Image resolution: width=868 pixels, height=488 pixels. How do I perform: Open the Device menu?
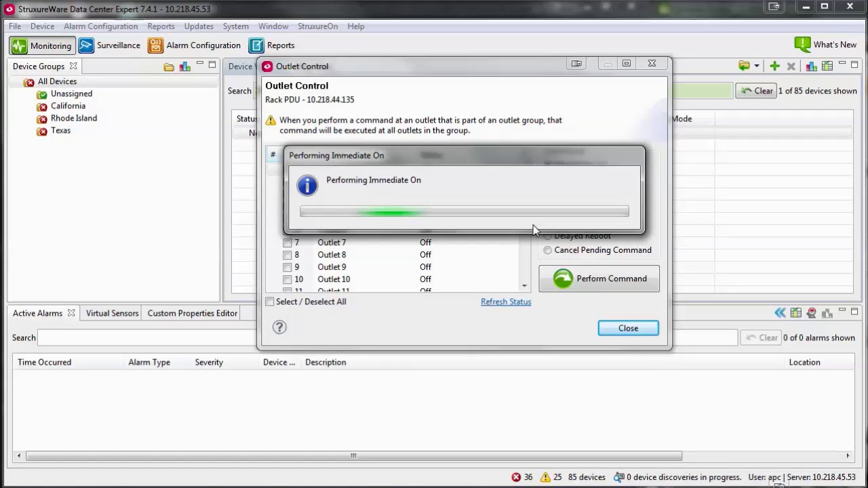(x=42, y=26)
